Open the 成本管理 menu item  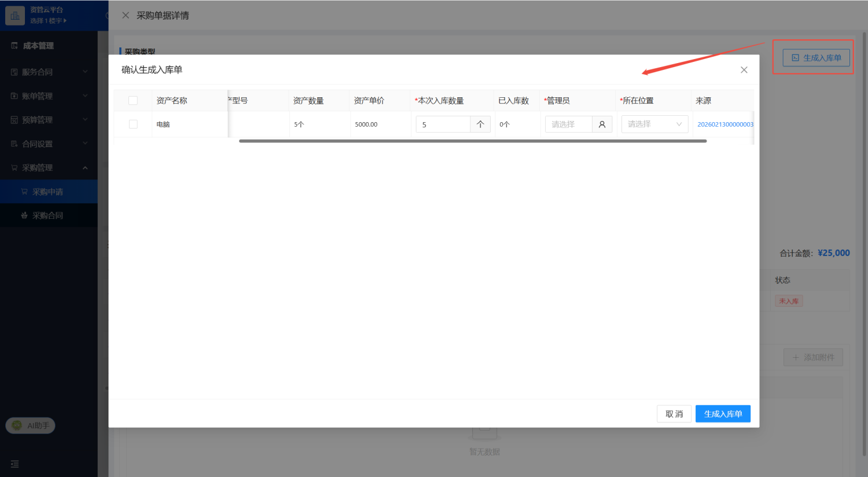click(49, 46)
